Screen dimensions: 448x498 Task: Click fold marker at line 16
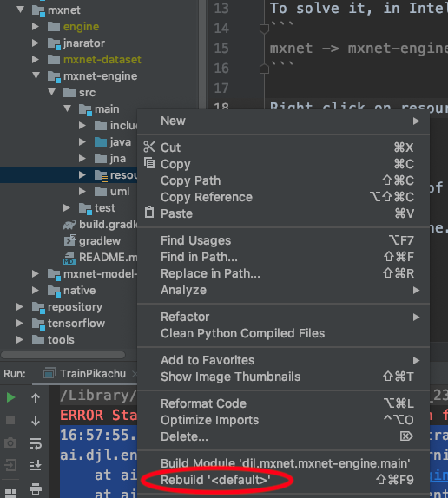coord(264,69)
